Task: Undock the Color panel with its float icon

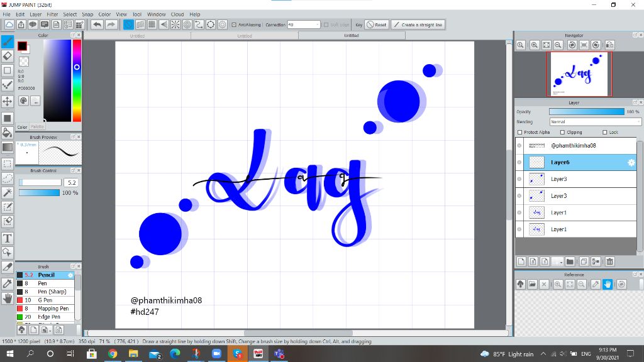Action: point(73,35)
